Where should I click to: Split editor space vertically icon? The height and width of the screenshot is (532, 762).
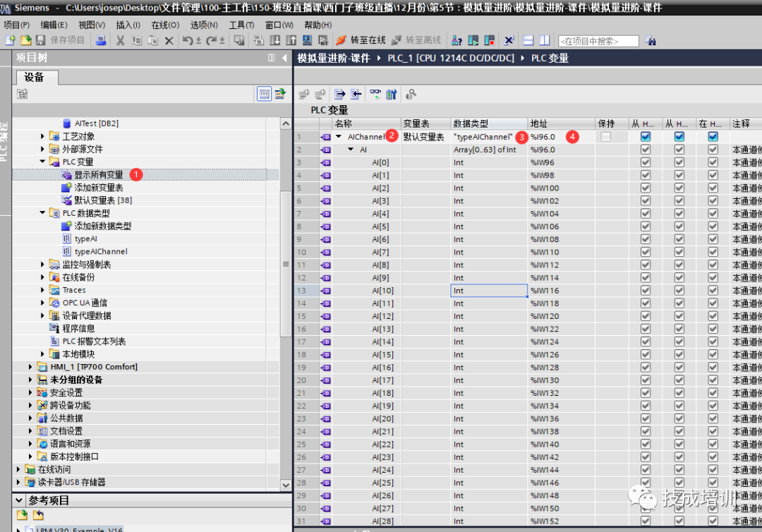[x=545, y=40]
